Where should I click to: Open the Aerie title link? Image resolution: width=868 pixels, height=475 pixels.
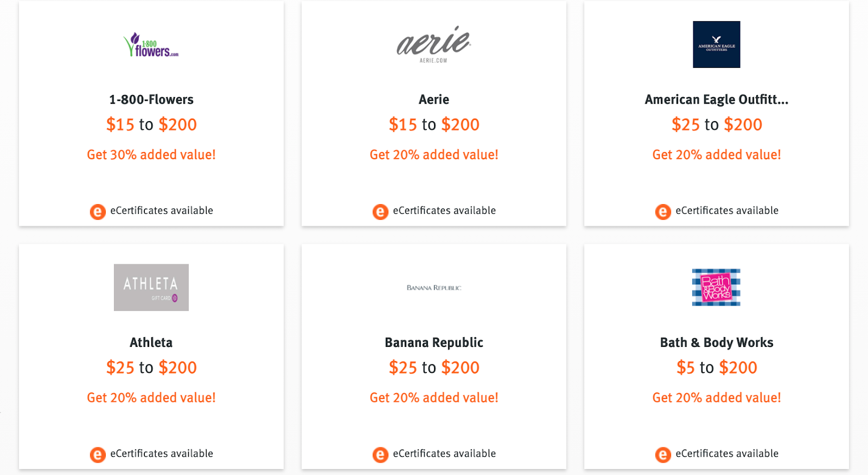pos(433,99)
